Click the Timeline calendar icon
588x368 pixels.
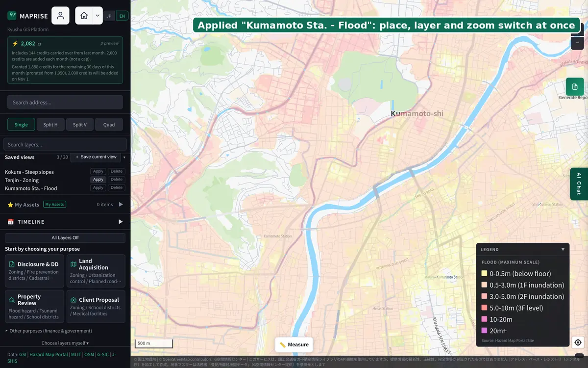click(x=11, y=222)
